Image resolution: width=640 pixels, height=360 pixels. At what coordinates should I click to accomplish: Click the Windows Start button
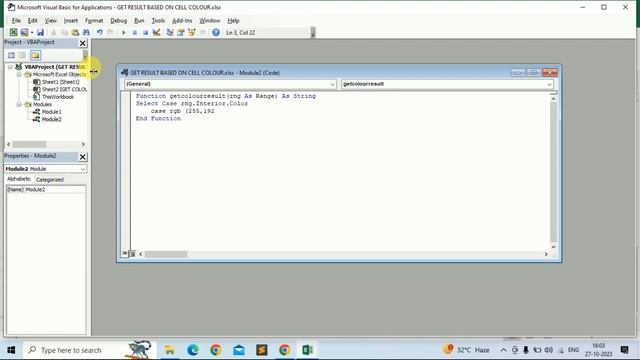[11, 350]
